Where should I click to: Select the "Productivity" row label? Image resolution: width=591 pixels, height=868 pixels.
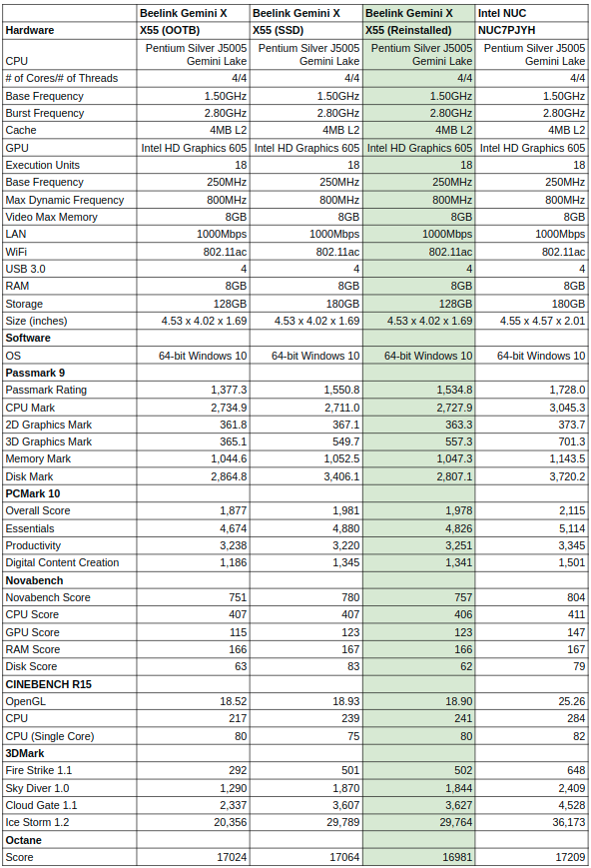pyautogui.click(x=33, y=545)
